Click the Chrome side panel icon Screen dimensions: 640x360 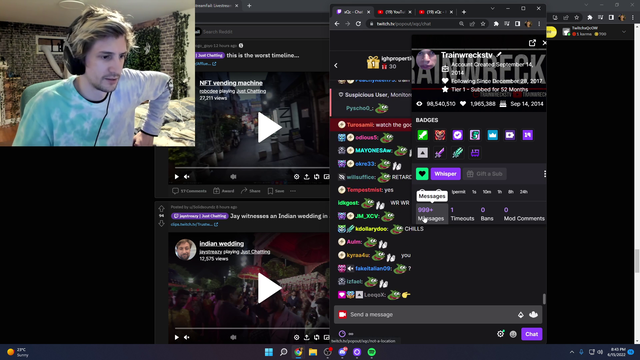pos(517,24)
